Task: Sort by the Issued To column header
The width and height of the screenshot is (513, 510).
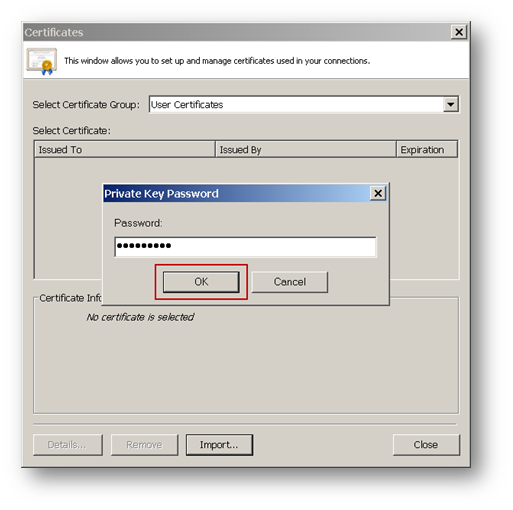Action: tap(125, 149)
